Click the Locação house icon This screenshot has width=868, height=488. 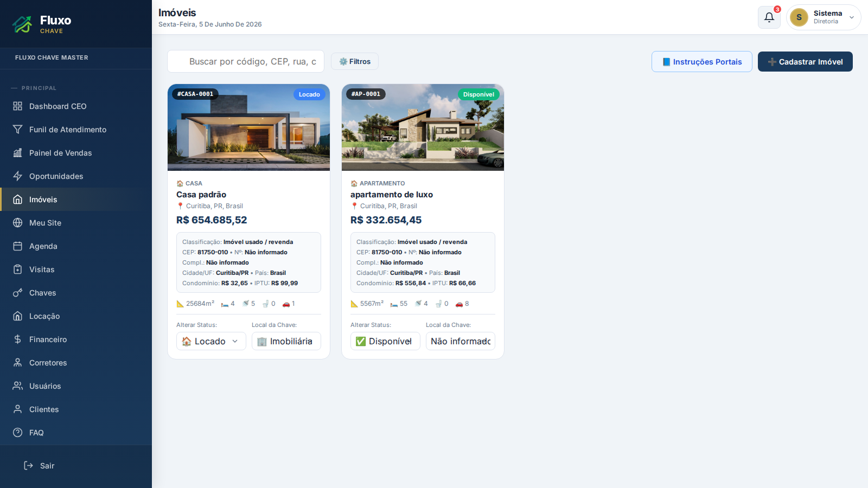coord(17,316)
